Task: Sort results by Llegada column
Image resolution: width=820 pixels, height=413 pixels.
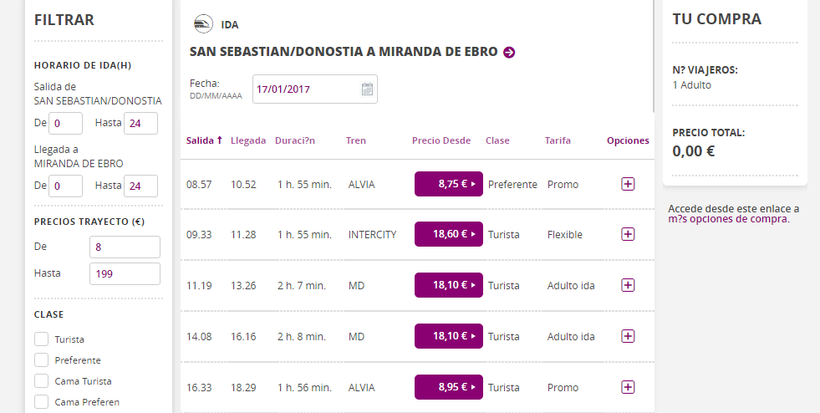Action: click(247, 140)
